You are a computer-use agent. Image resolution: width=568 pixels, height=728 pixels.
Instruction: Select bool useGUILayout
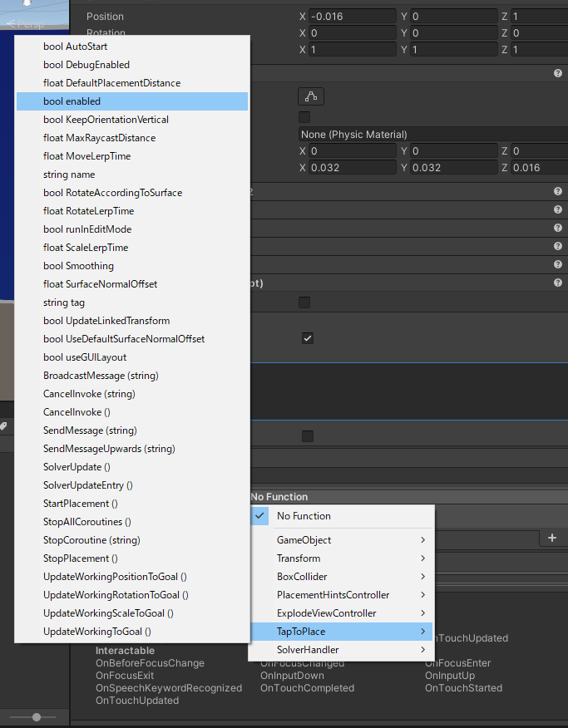[132, 357]
